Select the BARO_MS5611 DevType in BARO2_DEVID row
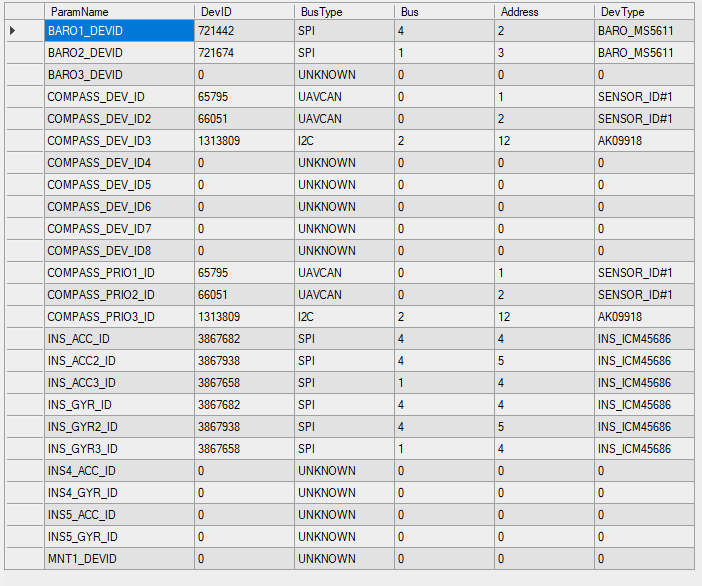Screen dimensions: 702x586 643,53
